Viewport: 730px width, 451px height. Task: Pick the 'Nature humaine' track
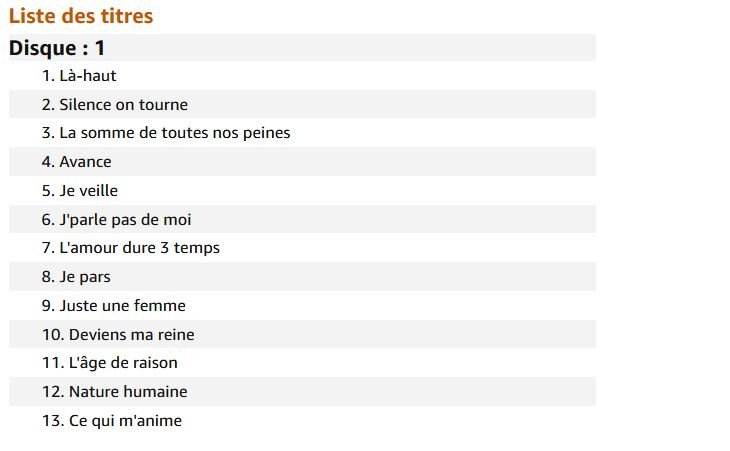[x=128, y=391]
